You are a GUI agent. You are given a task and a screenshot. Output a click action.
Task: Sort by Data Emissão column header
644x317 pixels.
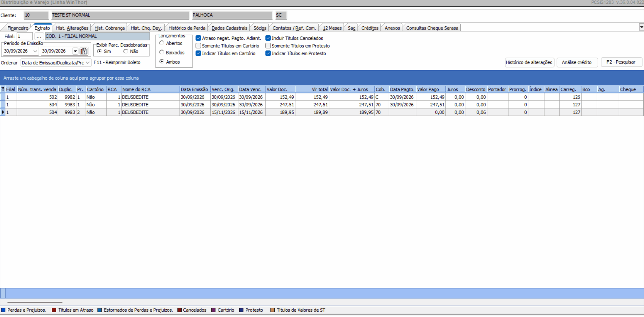194,89
